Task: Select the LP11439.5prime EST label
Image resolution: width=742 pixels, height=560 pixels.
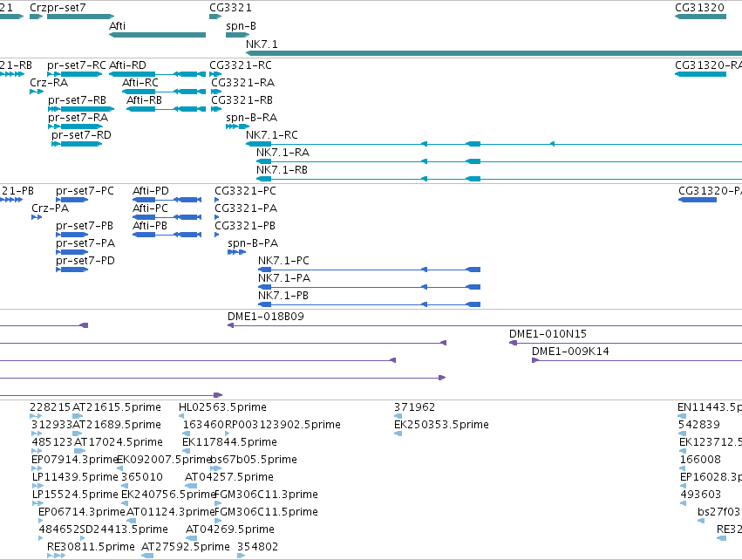Action: [x=75, y=478]
